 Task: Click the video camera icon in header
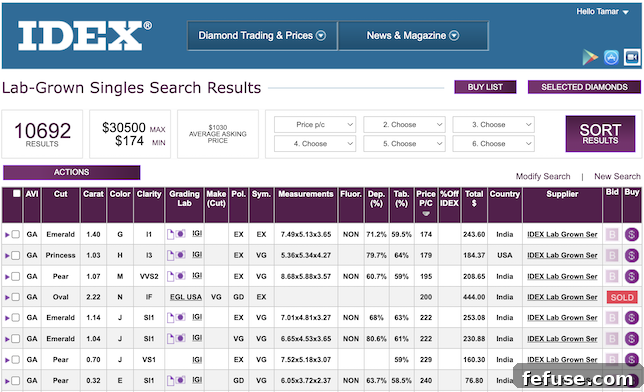click(x=632, y=57)
